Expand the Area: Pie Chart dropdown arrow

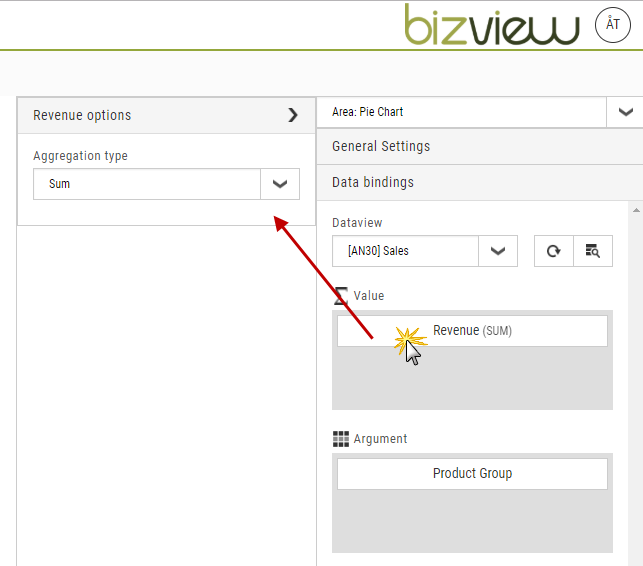(625, 112)
